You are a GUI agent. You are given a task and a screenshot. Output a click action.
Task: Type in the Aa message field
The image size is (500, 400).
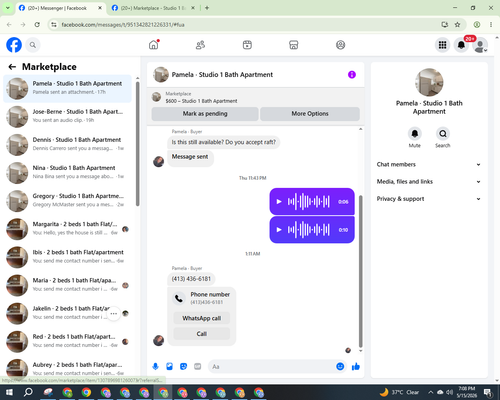coord(272,367)
